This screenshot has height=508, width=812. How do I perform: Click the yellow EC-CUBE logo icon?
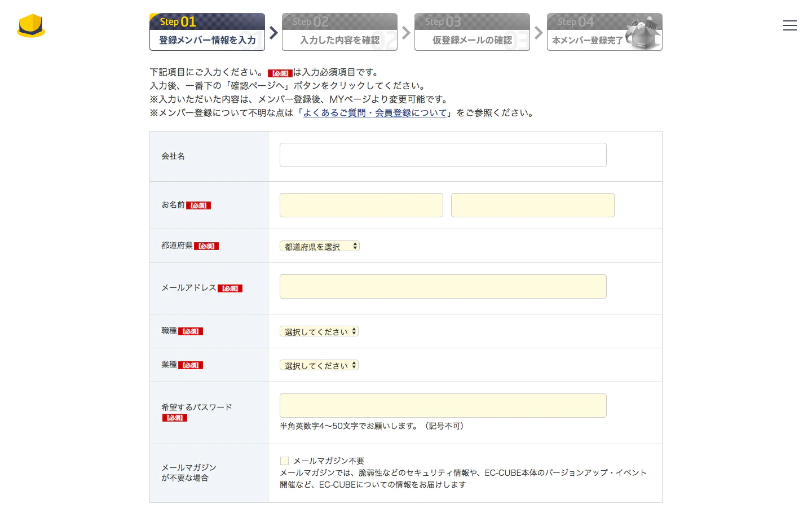click(x=31, y=26)
